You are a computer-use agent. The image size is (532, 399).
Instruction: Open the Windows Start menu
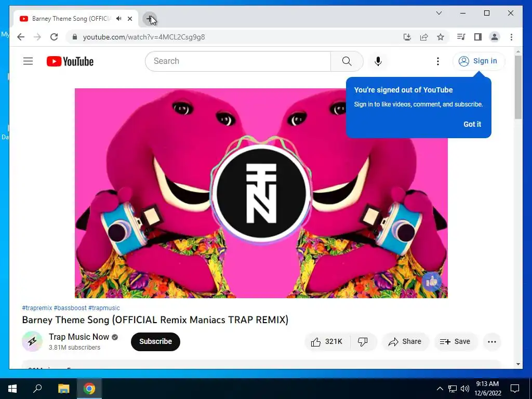12,389
